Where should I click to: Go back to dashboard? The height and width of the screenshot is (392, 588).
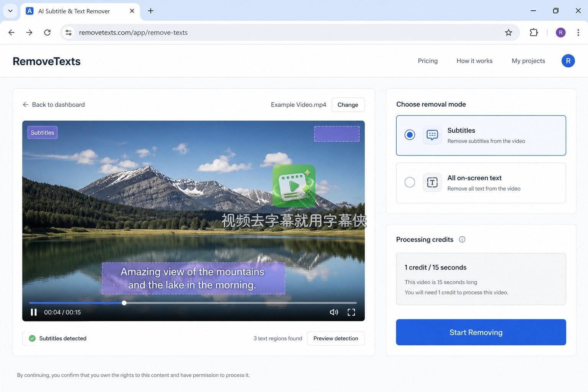click(x=54, y=105)
